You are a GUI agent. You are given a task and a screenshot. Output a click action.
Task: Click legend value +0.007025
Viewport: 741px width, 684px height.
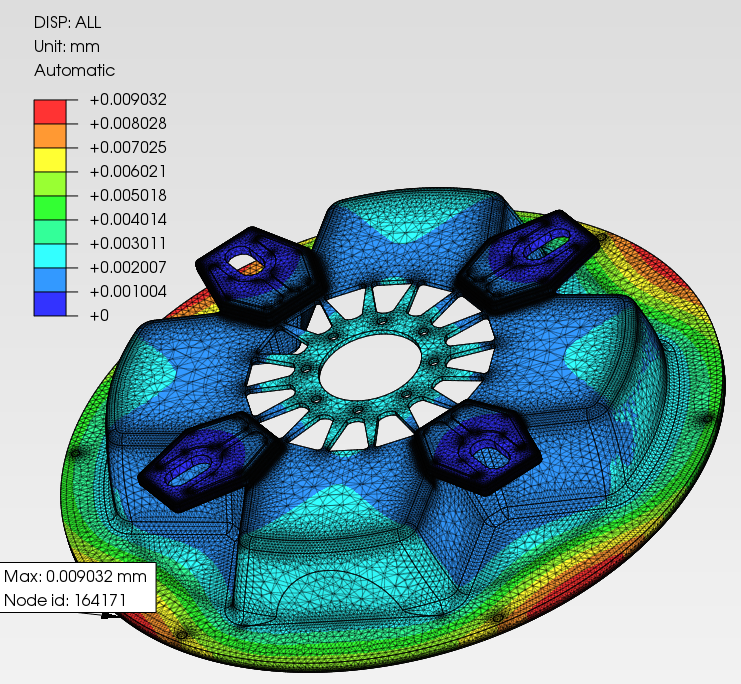coord(128,147)
